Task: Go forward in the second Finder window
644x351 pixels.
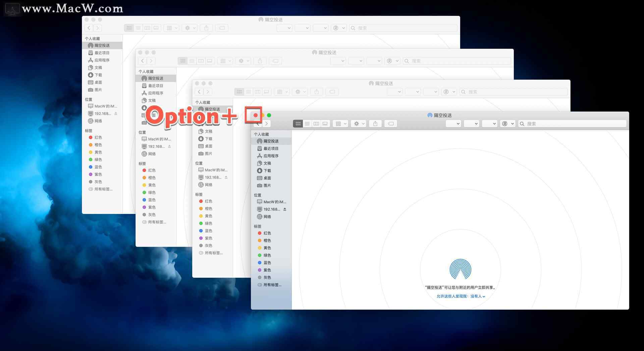Action: point(151,61)
